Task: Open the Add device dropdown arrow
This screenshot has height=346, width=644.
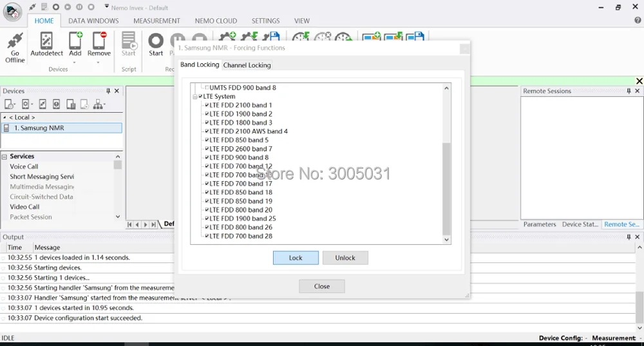Action: click(x=75, y=62)
